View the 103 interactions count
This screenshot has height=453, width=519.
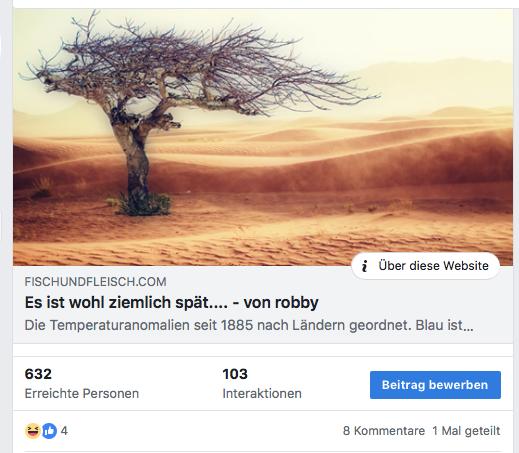click(235, 374)
